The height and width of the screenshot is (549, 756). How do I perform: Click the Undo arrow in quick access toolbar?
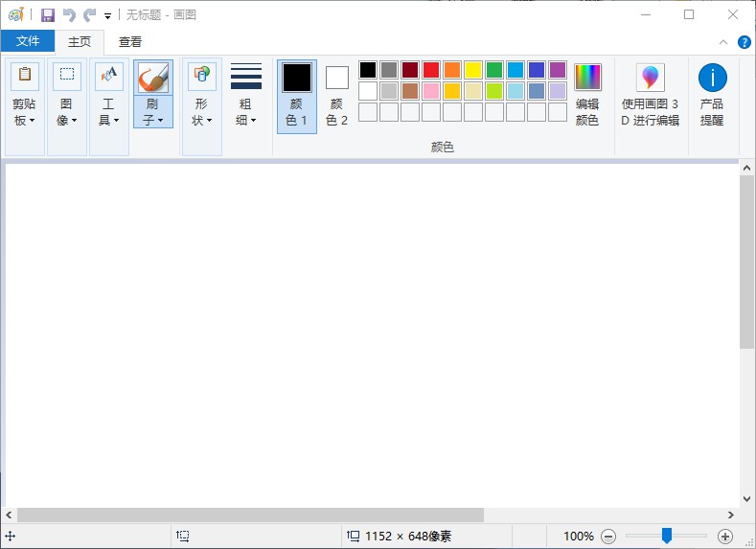coord(69,15)
